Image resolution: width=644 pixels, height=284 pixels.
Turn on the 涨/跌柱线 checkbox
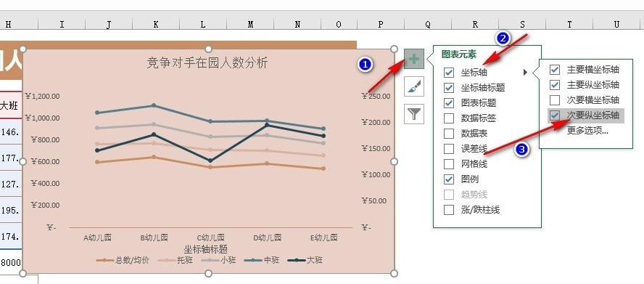(449, 210)
